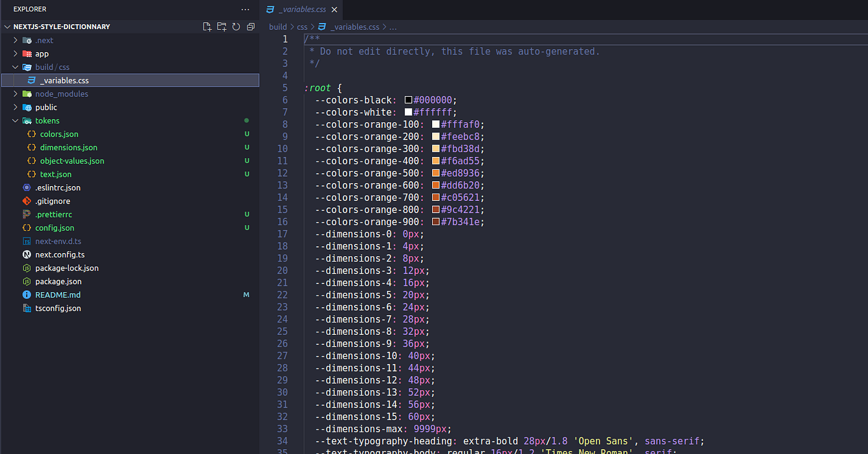Viewport: 868px width, 454px height.
Task: Open color picker for #dd6b20 swatch
Action: coord(436,185)
